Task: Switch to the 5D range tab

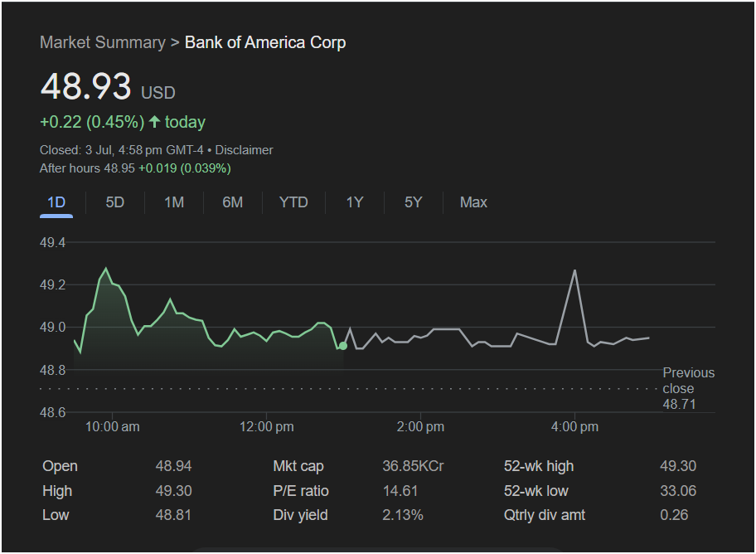Action: point(114,202)
